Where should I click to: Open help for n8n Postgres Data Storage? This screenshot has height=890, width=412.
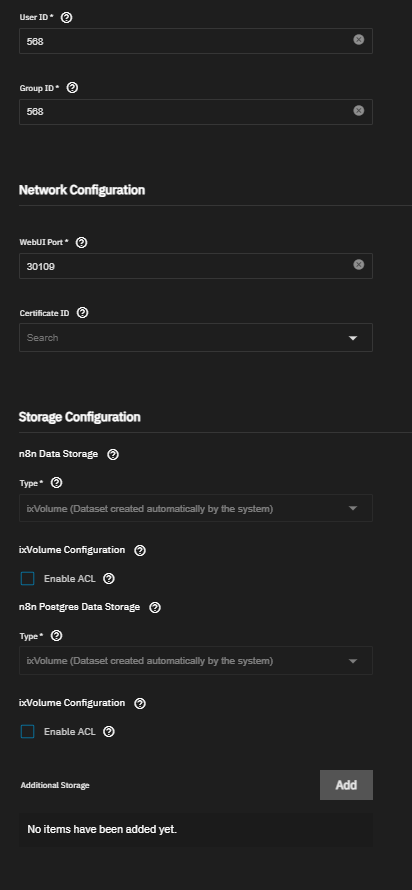155,607
